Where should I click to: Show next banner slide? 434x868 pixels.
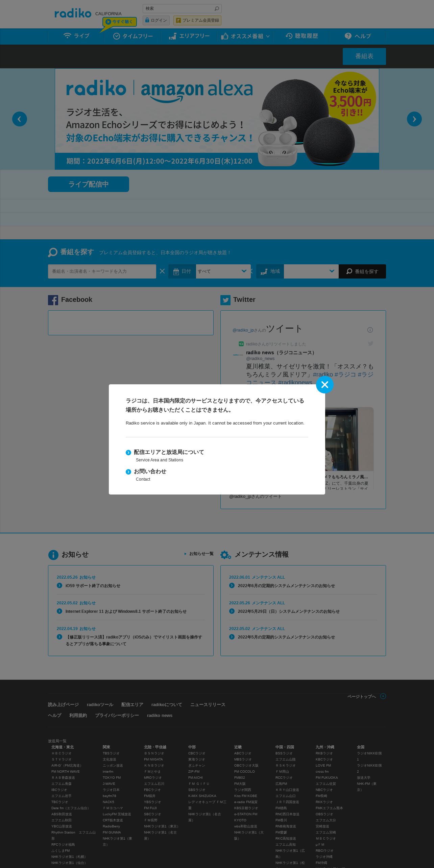click(x=414, y=119)
